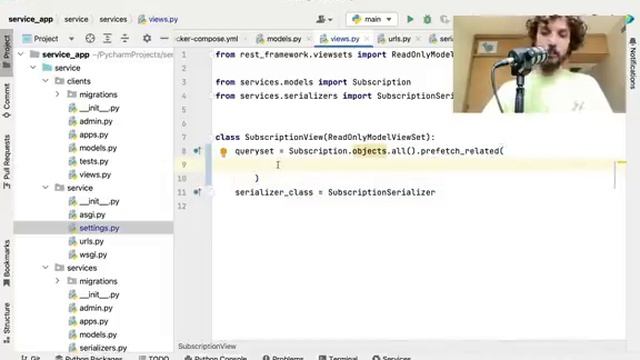Close the views.py tab
The width and height of the screenshot is (640, 360).
click(367, 39)
